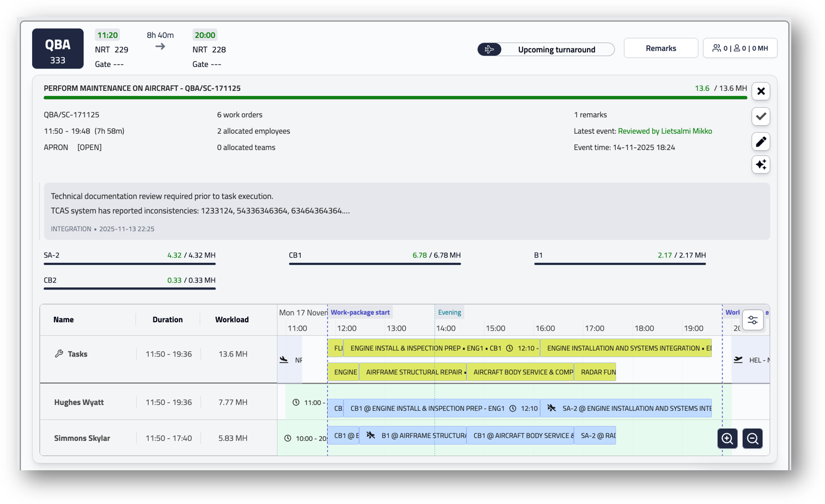
Task: Open the Remarks panel
Action: [x=661, y=48]
